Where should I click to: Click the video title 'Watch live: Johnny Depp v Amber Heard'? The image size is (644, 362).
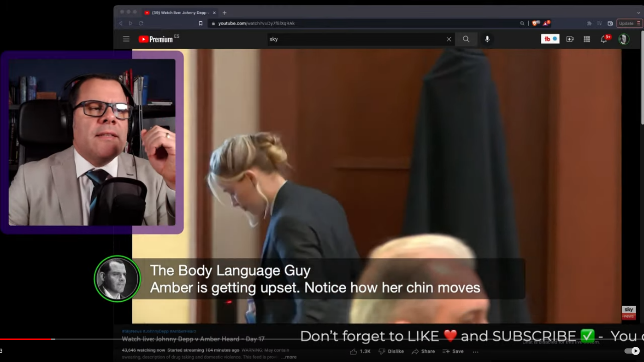[193, 339]
